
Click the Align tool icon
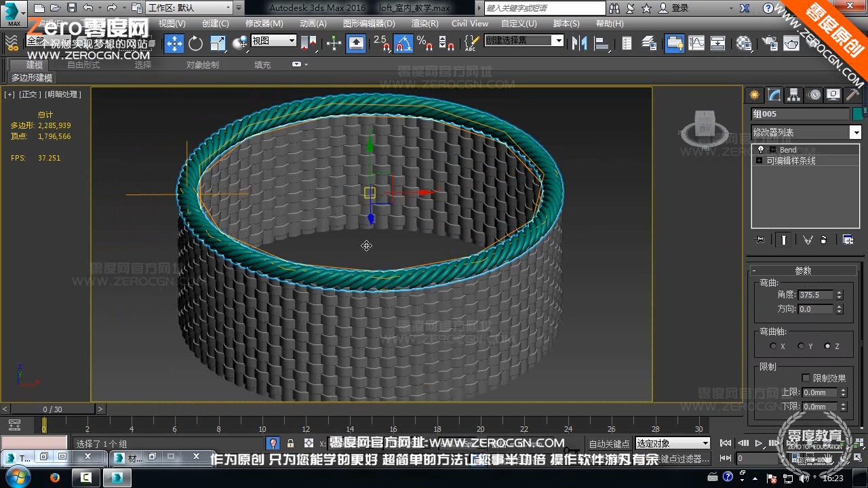601,43
